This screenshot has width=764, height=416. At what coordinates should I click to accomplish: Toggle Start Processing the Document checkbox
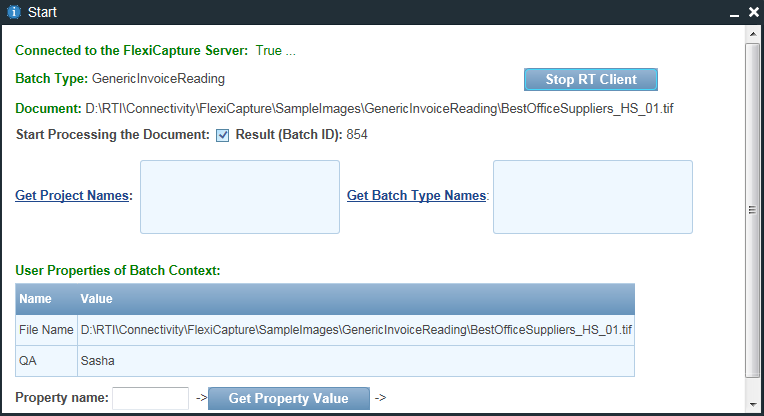[x=223, y=135]
